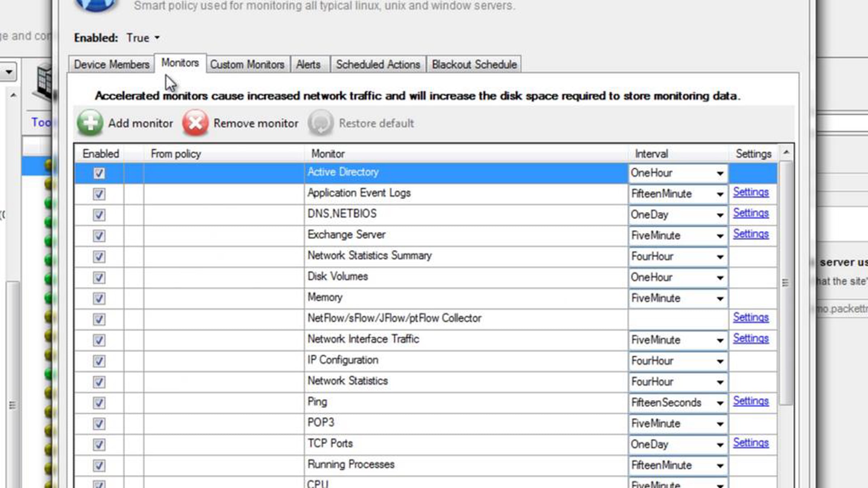Toggle the Ping monitor checkbox
The image size is (868, 488).
(x=99, y=403)
